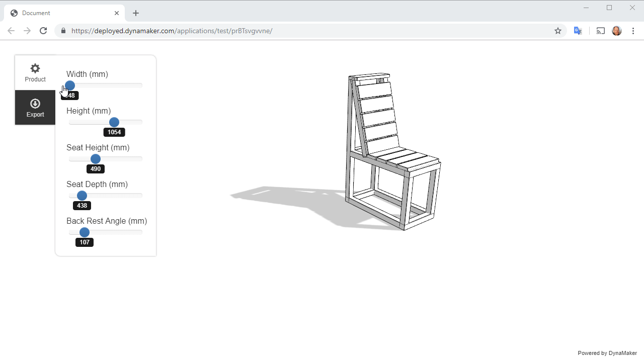Click the Cast media icon
644x362 pixels.
tap(601, 31)
